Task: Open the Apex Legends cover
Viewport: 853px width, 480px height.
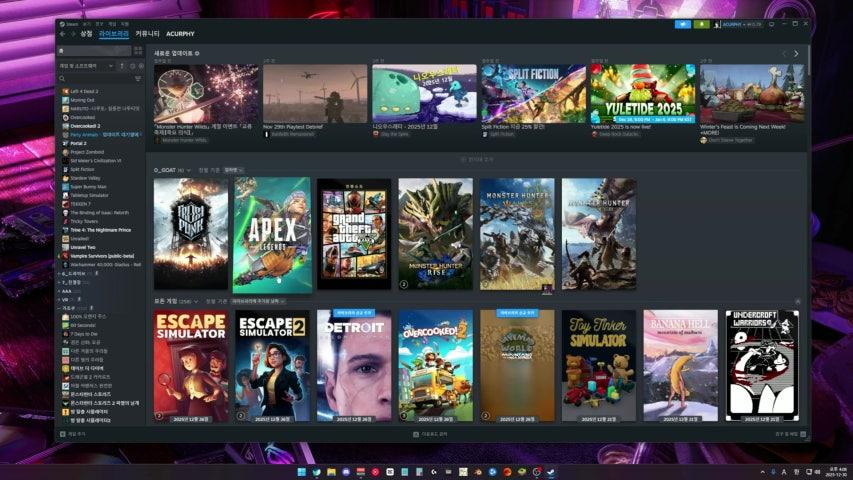Action: pyautogui.click(x=273, y=235)
